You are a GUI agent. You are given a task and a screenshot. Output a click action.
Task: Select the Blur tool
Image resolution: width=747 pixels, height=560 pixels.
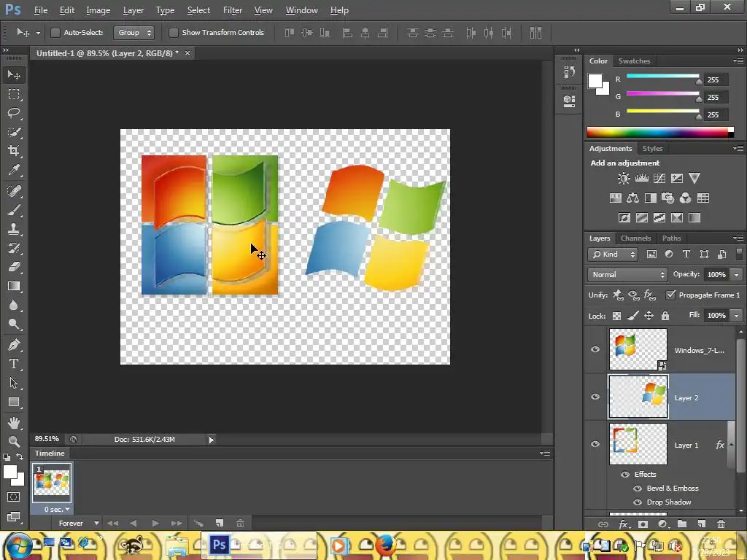14,306
